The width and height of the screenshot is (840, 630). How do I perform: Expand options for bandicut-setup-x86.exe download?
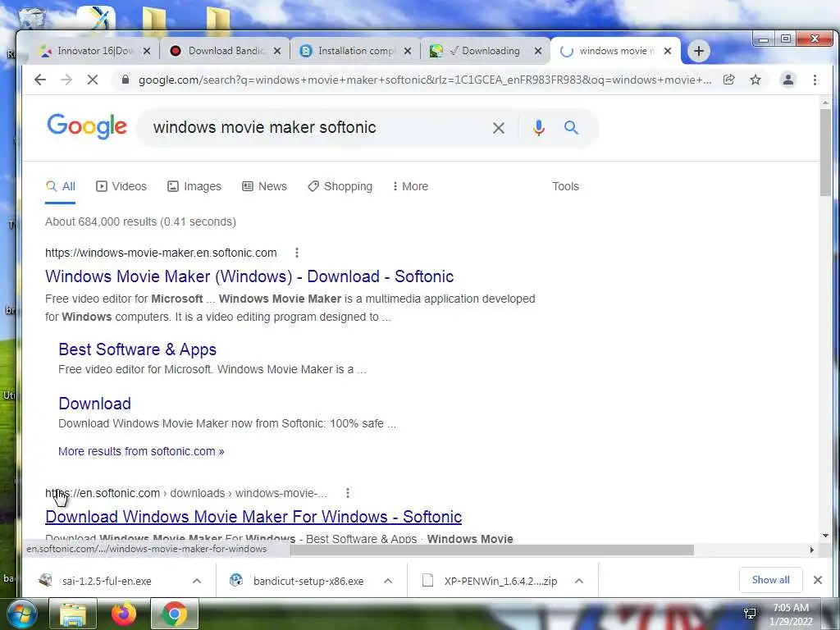388,581
